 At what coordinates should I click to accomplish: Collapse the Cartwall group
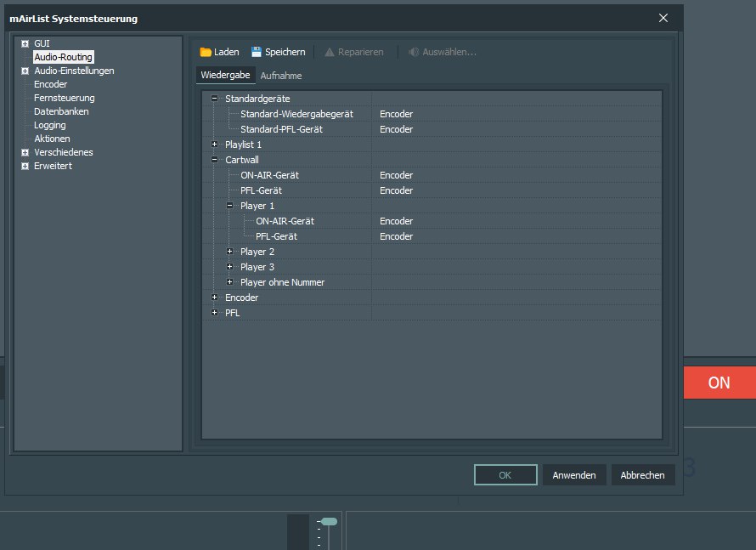215,160
